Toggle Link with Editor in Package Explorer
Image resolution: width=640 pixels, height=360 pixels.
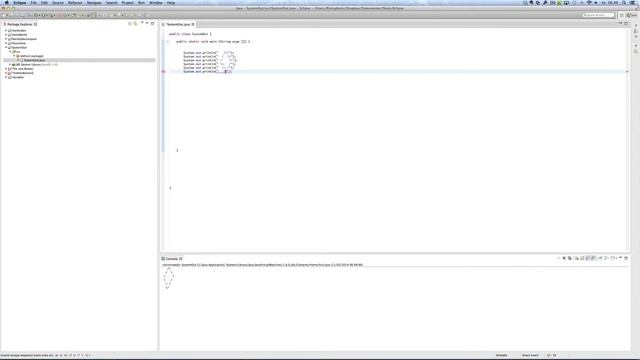[136, 24]
